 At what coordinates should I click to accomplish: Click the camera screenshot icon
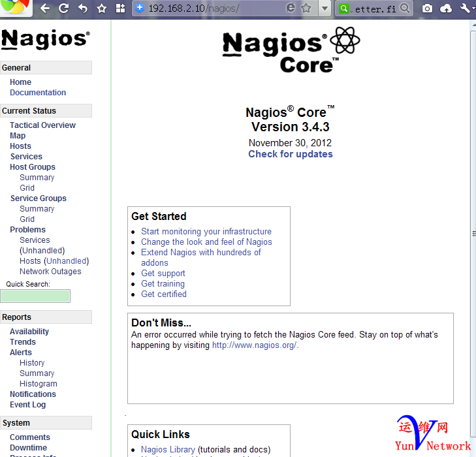[x=427, y=8]
